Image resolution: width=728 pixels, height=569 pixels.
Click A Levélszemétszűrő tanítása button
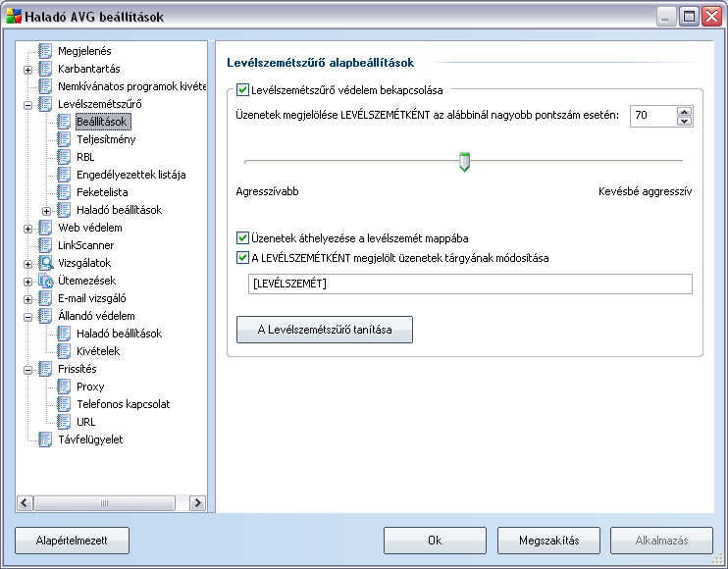pos(325,330)
